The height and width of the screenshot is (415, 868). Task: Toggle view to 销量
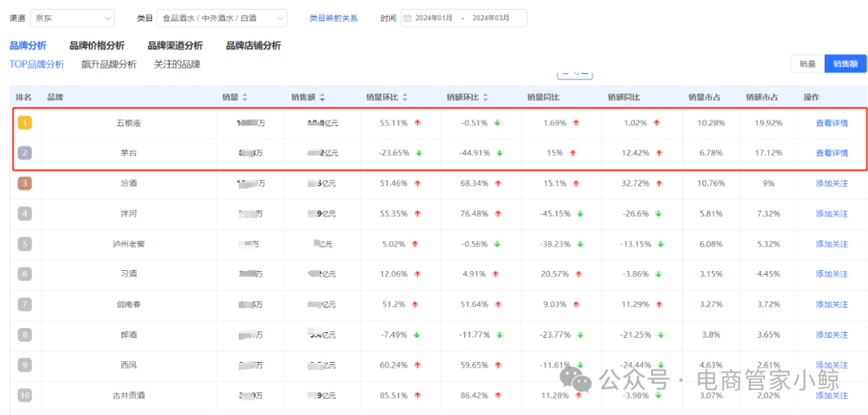click(808, 64)
